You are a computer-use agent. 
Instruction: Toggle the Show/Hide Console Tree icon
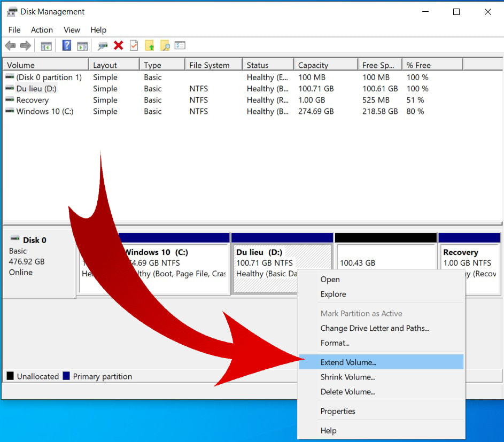tap(46, 45)
